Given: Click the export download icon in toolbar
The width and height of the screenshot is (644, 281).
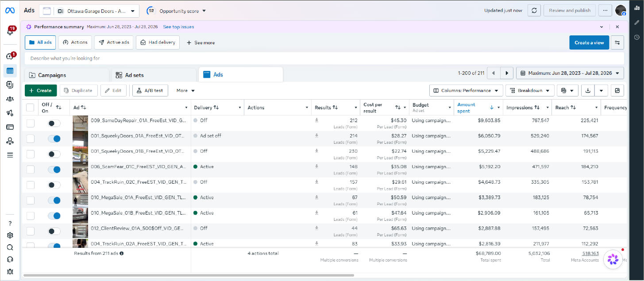Looking at the screenshot, I should click(x=588, y=90).
